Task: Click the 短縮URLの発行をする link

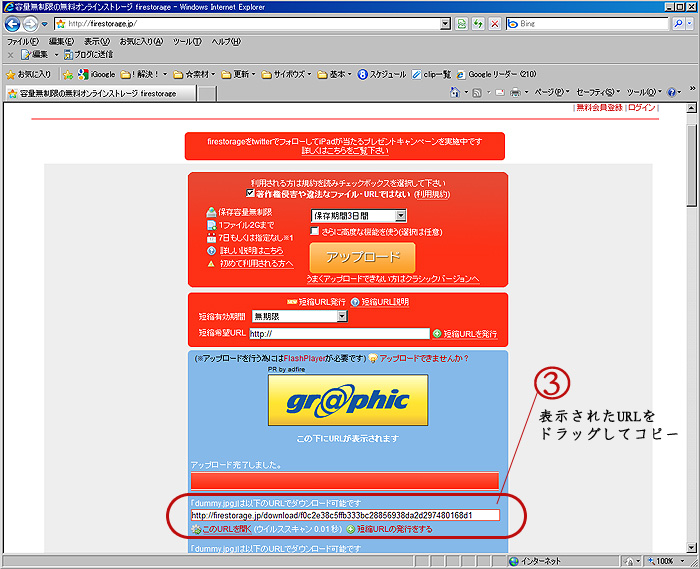Action: click(395, 529)
